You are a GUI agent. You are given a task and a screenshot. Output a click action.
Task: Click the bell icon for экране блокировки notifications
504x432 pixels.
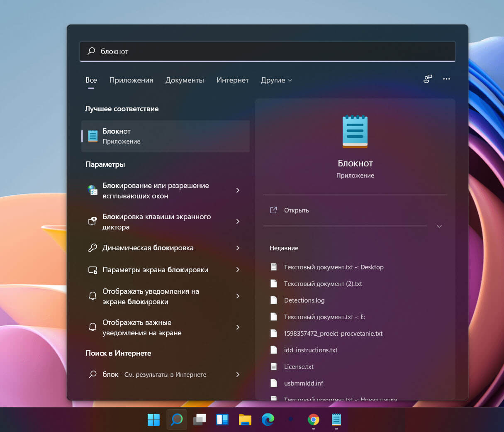tap(93, 296)
